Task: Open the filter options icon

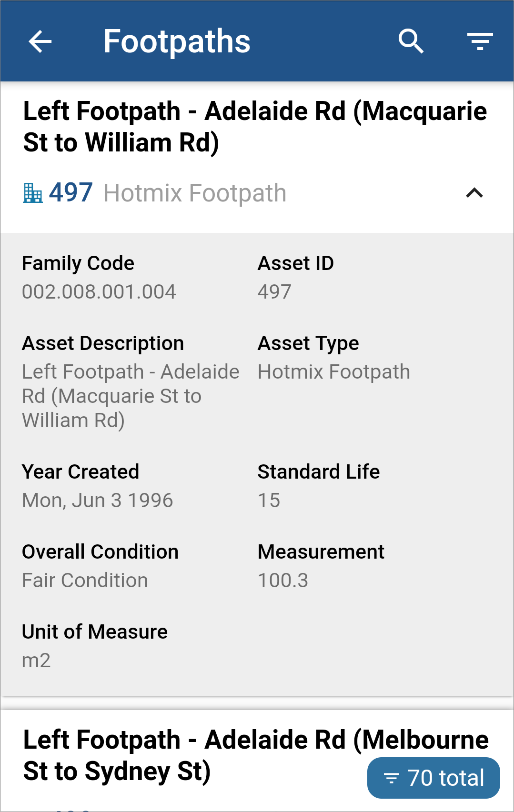Action: tap(480, 41)
